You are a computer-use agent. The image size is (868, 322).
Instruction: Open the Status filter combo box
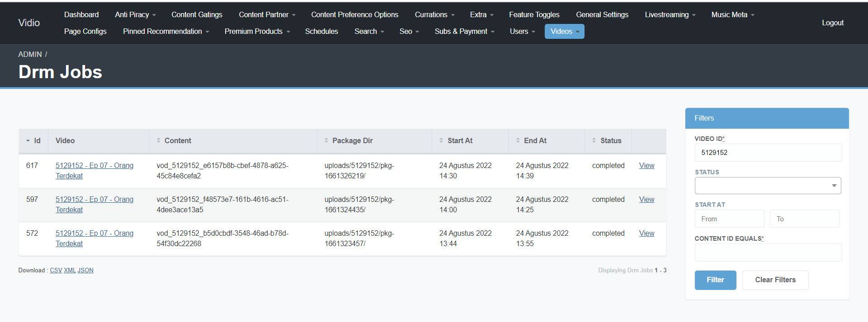[768, 186]
